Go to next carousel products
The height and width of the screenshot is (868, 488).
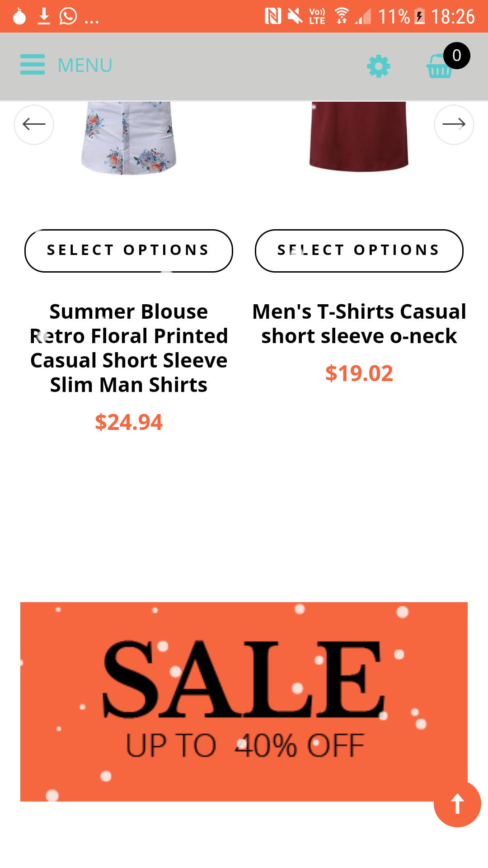[x=454, y=124]
